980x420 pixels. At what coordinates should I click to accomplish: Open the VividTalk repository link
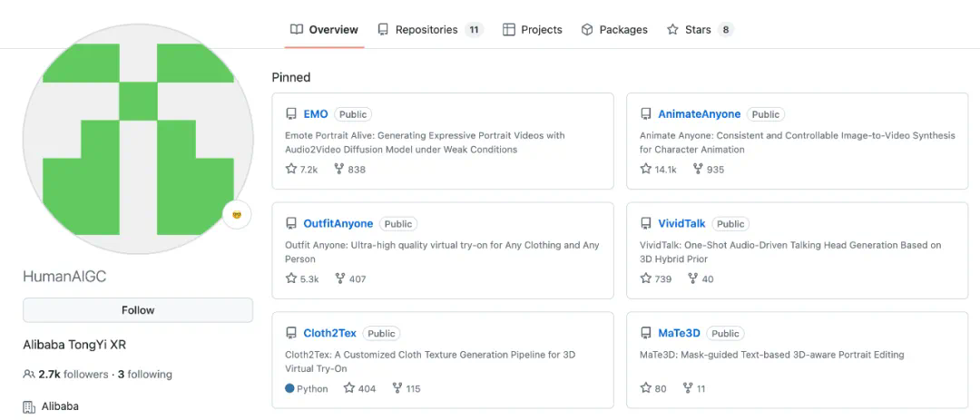[x=681, y=224]
